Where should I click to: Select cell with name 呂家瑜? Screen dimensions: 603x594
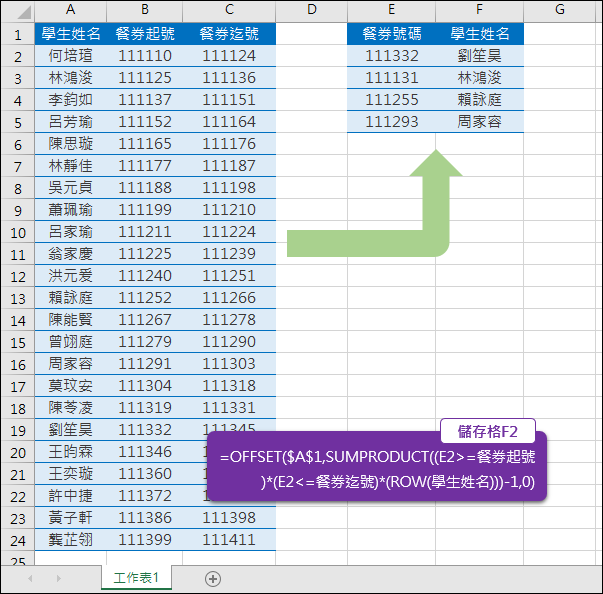71,232
